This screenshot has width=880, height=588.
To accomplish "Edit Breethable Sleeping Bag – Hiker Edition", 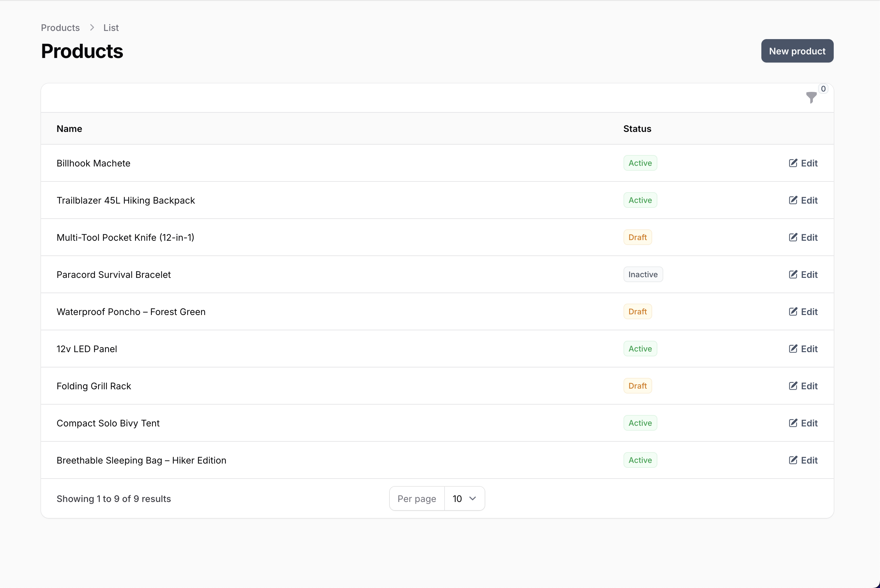I will pyautogui.click(x=803, y=460).
